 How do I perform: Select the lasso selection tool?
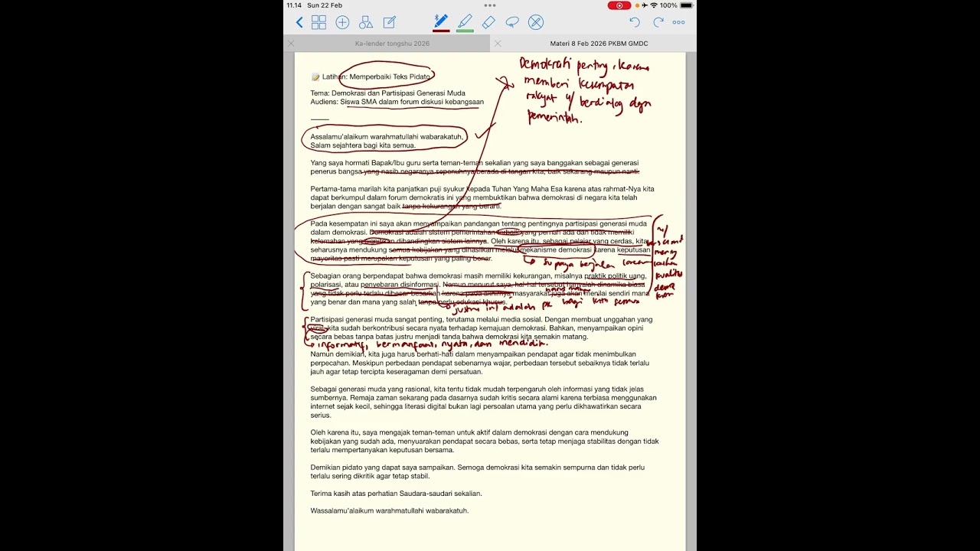[512, 22]
